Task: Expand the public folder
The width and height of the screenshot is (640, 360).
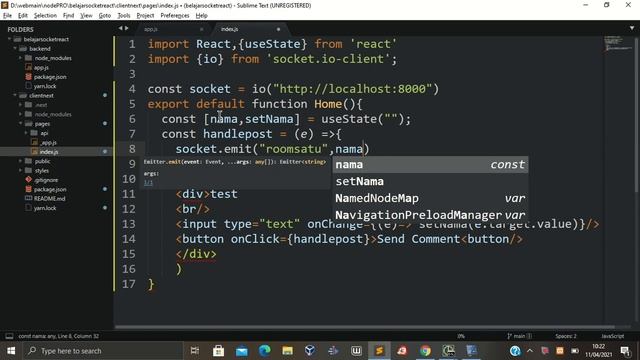Action: point(20,161)
